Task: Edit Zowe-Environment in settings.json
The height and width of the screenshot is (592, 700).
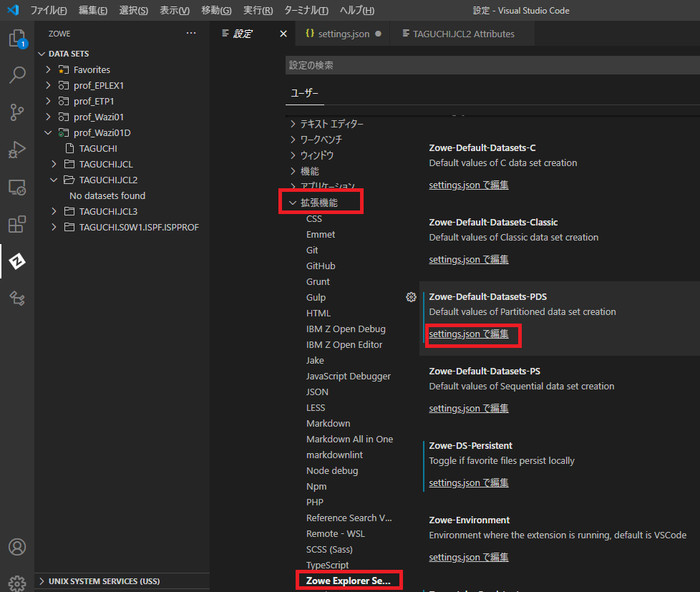Action: tap(469, 557)
